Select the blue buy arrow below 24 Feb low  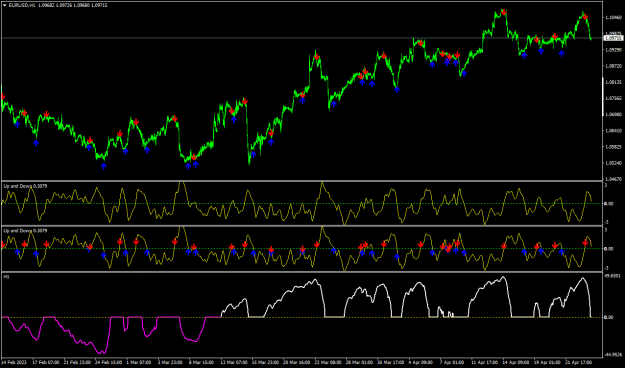coord(104,166)
